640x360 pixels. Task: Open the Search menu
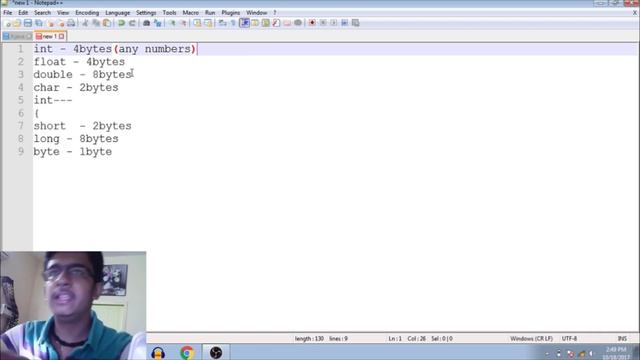point(42,13)
